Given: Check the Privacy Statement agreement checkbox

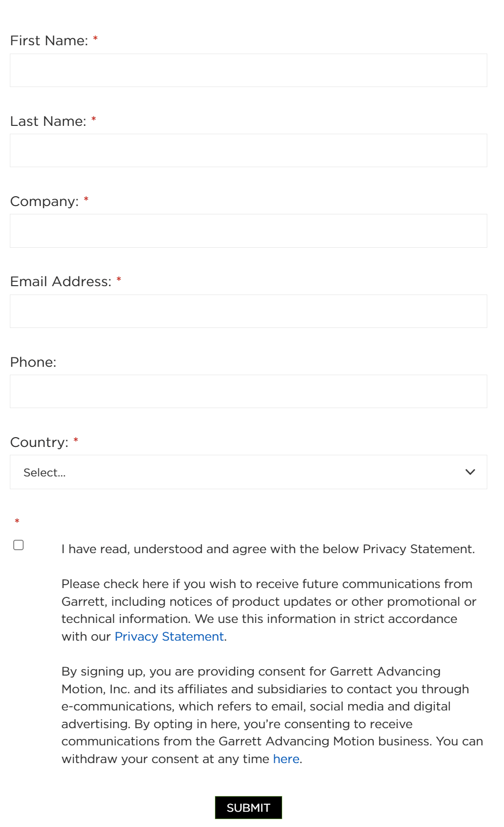Looking at the screenshot, I should click(19, 545).
